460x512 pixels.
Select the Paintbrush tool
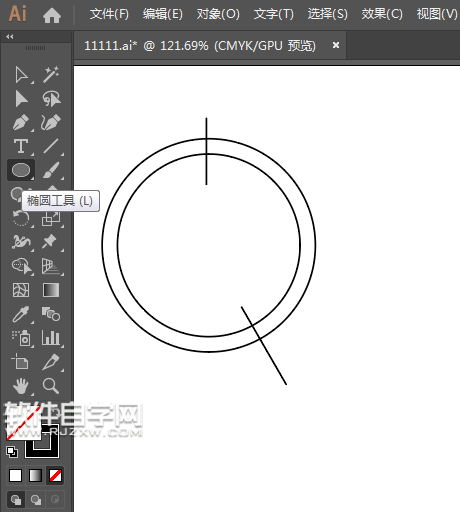coord(51,170)
